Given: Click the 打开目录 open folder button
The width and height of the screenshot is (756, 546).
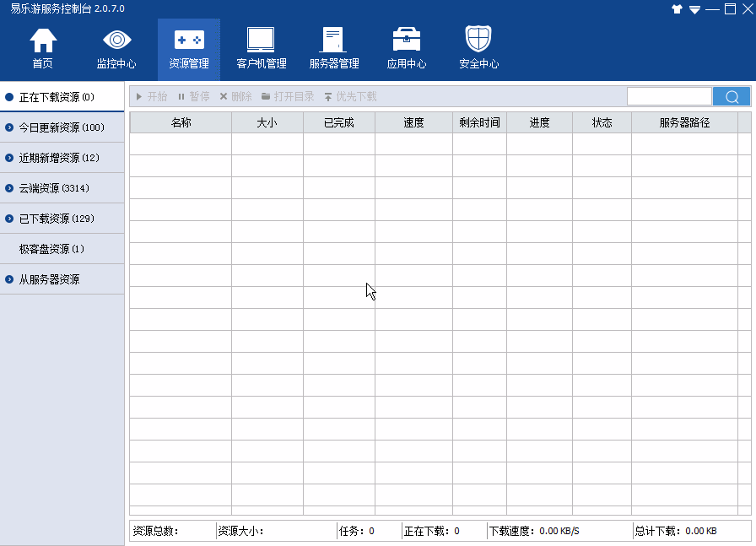Looking at the screenshot, I should point(288,96).
